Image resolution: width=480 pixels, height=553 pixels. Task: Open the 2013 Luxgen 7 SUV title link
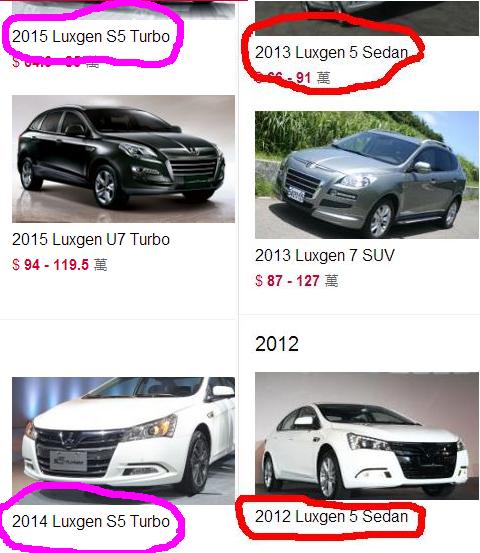pyautogui.click(x=324, y=255)
